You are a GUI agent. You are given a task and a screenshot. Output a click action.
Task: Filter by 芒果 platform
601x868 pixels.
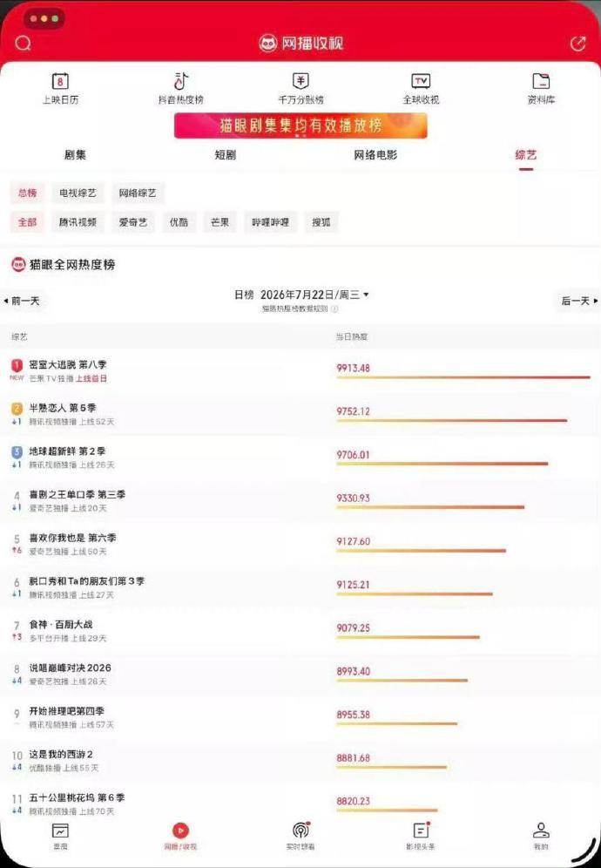point(219,222)
